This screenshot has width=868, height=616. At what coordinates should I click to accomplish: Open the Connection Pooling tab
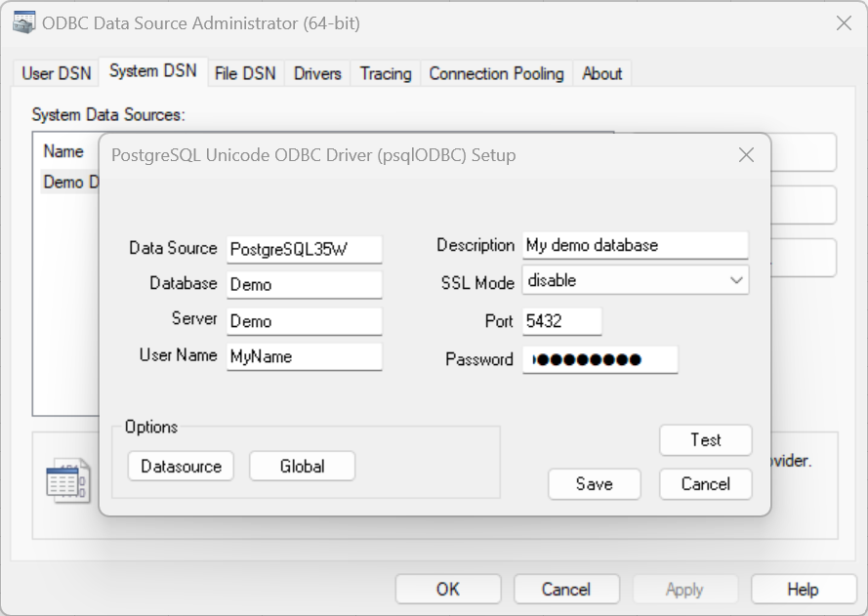(x=496, y=73)
